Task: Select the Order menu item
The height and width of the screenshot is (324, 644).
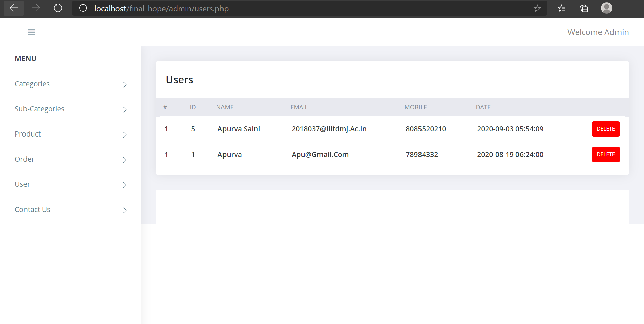Action: [x=24, y=159]
